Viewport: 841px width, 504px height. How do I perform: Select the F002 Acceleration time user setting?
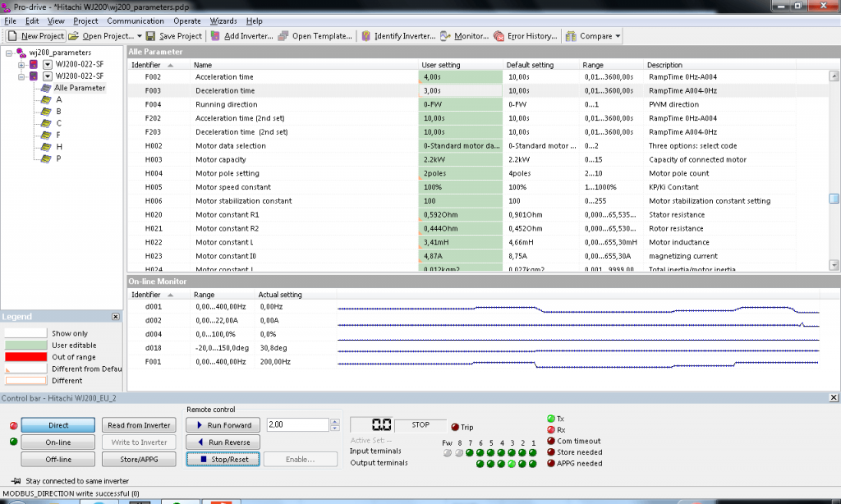460,77
